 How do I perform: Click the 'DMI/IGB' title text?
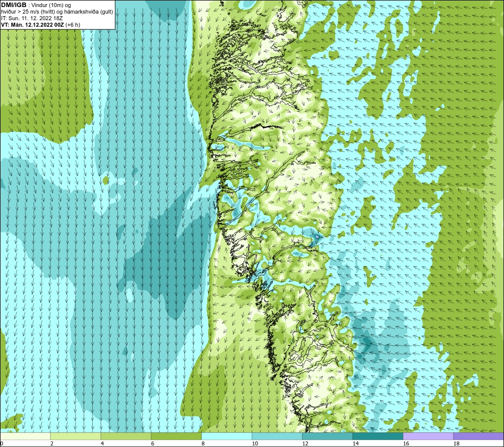14,5
